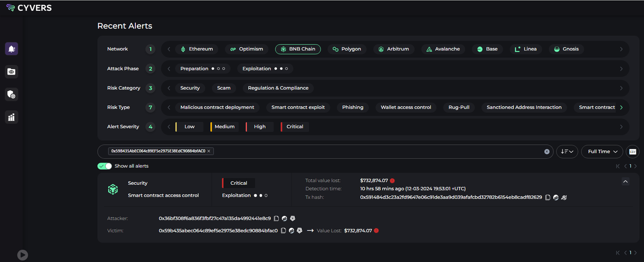Open the alerts bell icon in sidebar
The image size is (644, 262).
point(11,49)
